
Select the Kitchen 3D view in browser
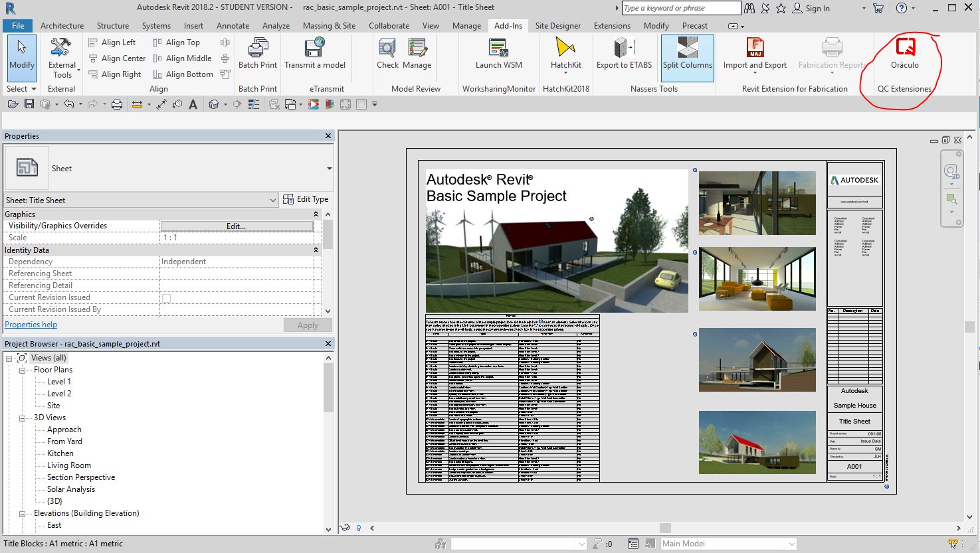pos(60,453)
